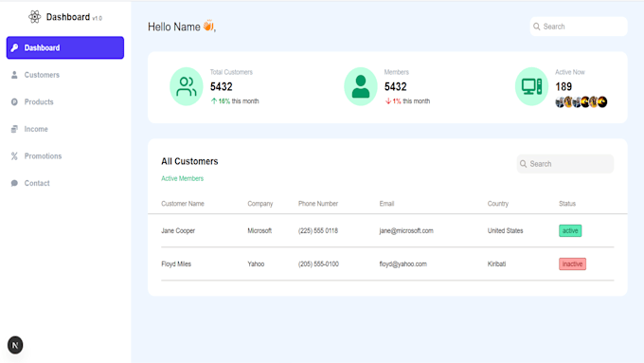
Task: Click the Active Now avatar group
Action: point(581,101)
